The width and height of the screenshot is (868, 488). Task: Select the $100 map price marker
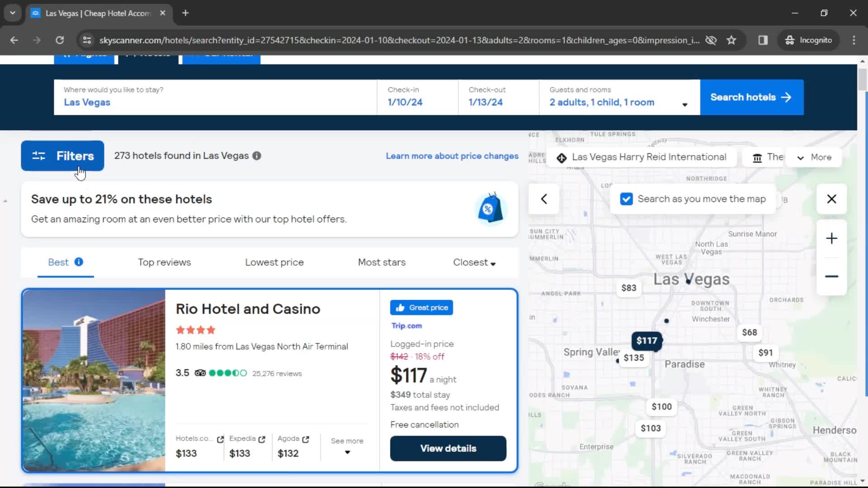[x=661, y=407]
